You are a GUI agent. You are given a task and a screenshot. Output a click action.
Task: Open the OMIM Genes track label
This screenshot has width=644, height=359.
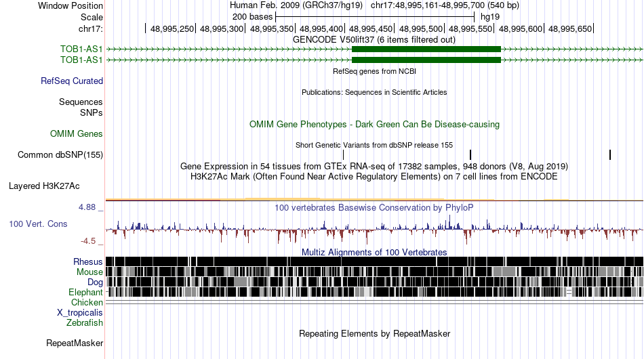point(77,133)
